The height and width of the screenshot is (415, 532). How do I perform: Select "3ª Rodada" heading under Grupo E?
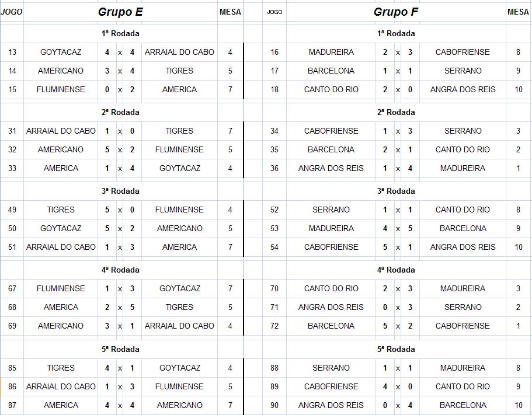pos(120,191)
